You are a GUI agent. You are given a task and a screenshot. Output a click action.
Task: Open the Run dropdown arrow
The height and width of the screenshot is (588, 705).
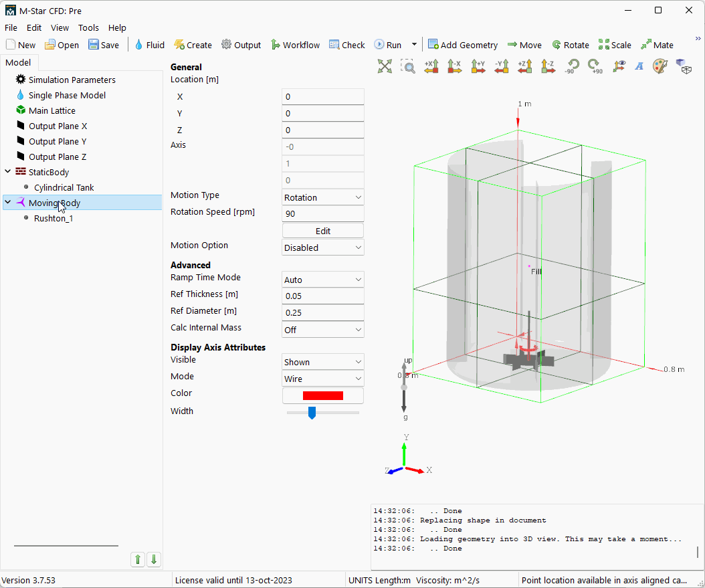point(414,45)
